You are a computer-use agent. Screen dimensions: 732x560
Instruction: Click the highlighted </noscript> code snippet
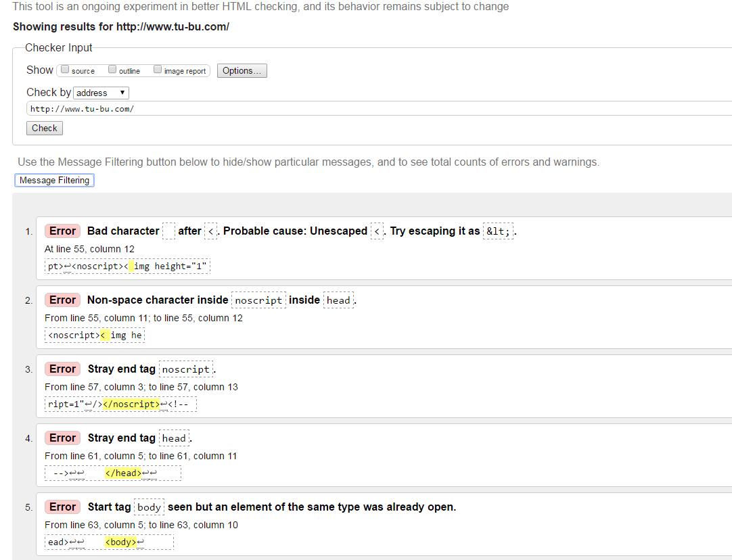131,404
